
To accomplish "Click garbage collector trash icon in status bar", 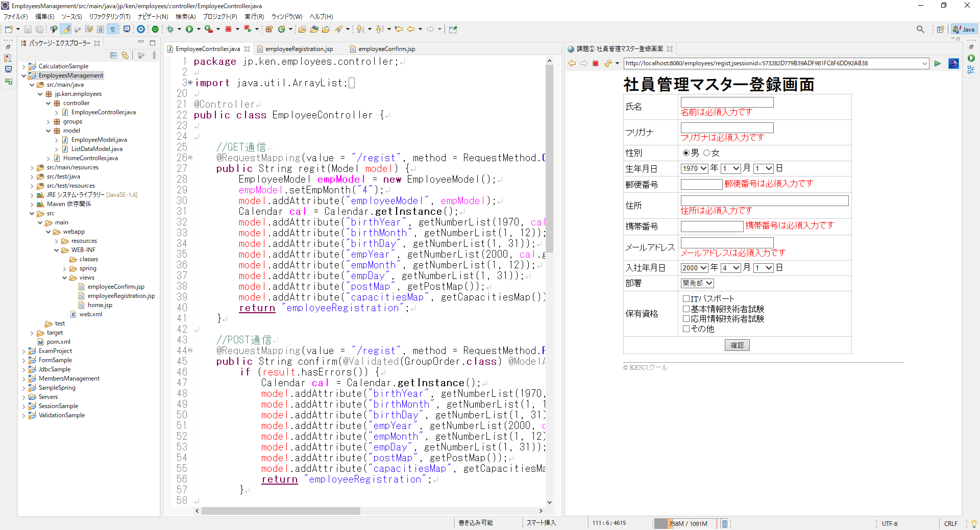I will (x=724, y=524).
